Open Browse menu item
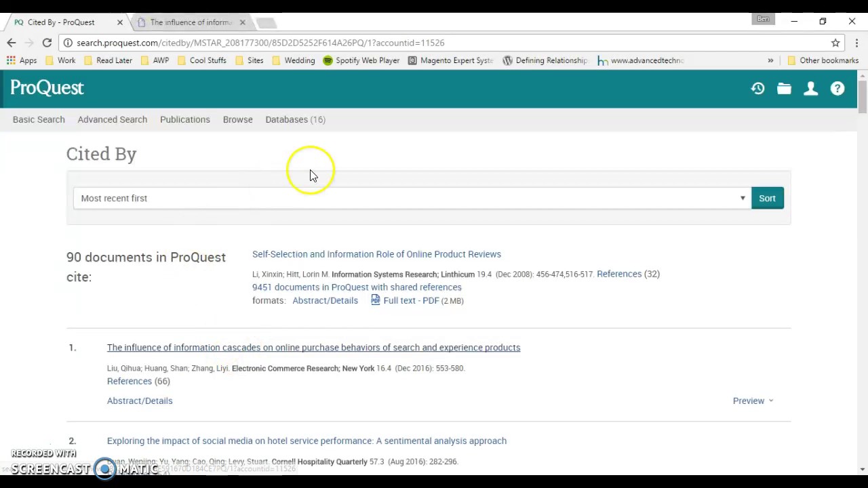The height and width of the screenshot is (488, 868). coord(237,119)
